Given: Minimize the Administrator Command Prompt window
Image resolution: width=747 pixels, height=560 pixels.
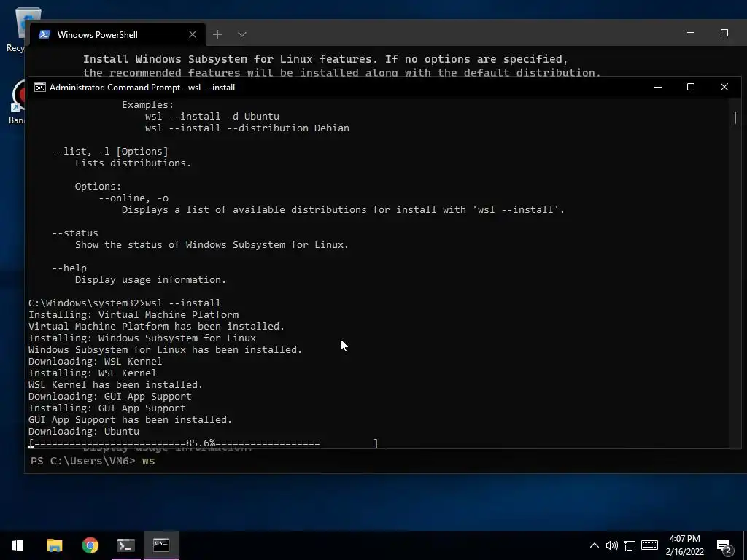Looking at the screenshot, I should coord(658,87).
